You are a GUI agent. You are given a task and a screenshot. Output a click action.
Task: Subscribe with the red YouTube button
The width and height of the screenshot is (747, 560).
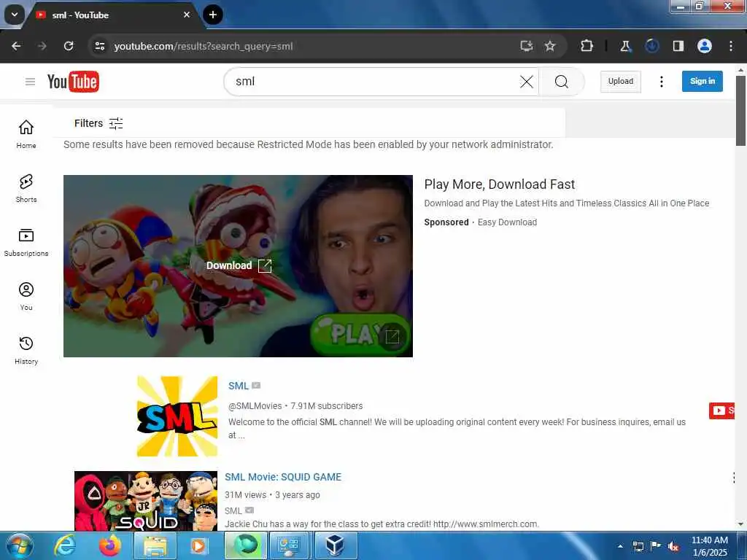(x=721, y=411)
